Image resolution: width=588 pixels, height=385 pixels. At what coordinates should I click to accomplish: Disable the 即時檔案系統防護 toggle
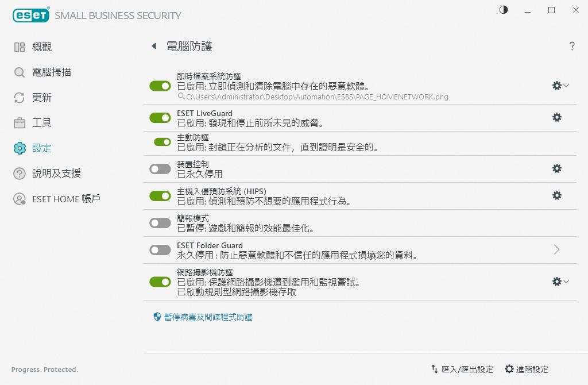(x=160, y=86)
